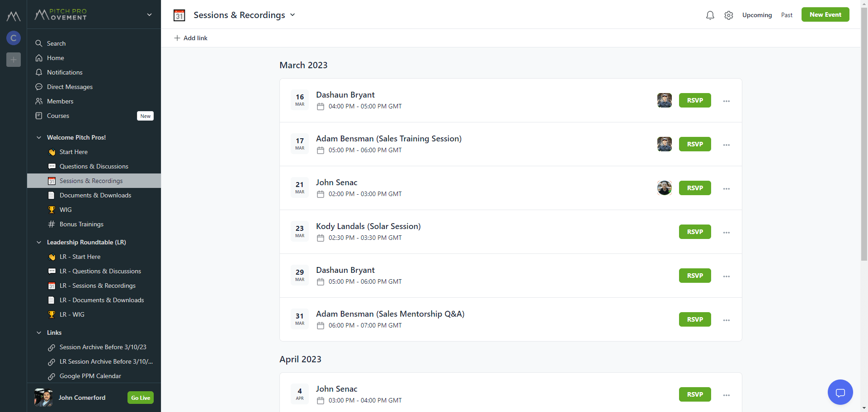Open more options for Kody Landals event

click(726, 233)
